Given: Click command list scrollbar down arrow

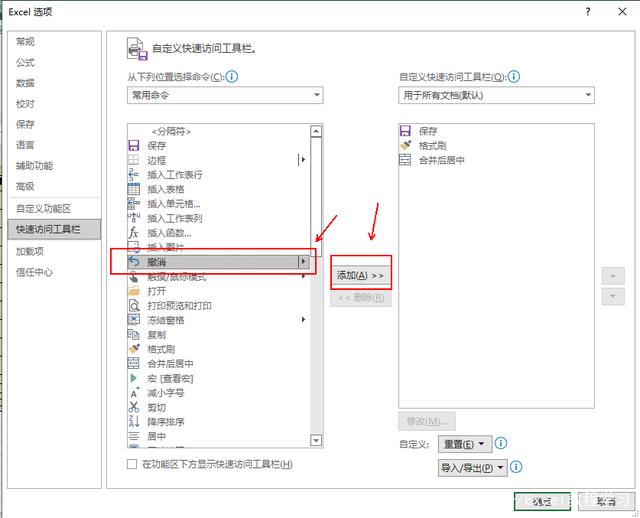Looking at the screenshot, I should pos(316,440).
